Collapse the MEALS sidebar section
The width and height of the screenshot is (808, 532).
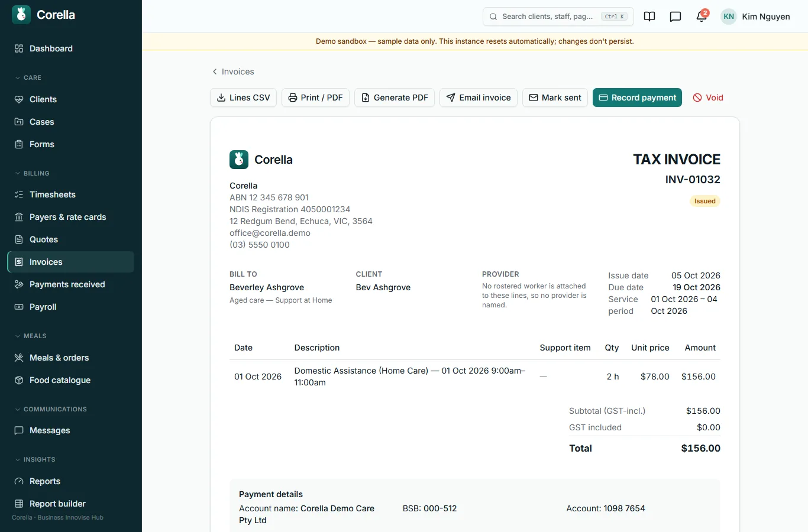(30, 336)
